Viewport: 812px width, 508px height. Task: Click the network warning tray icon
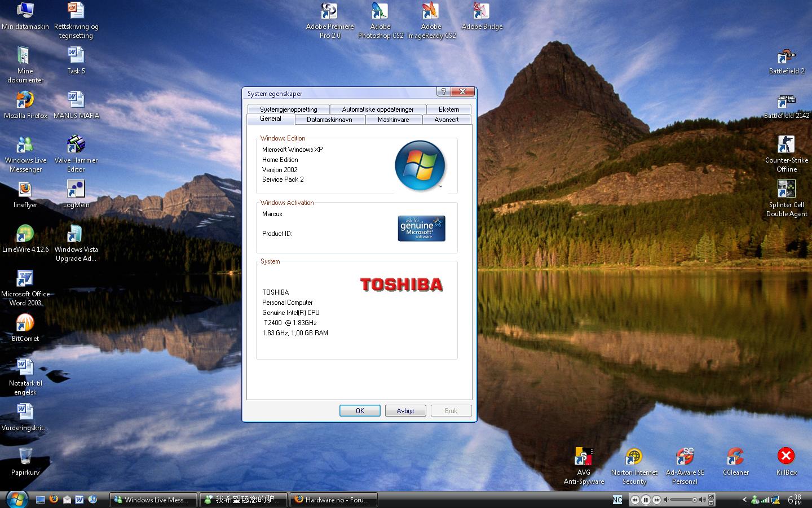click(775, 500)
